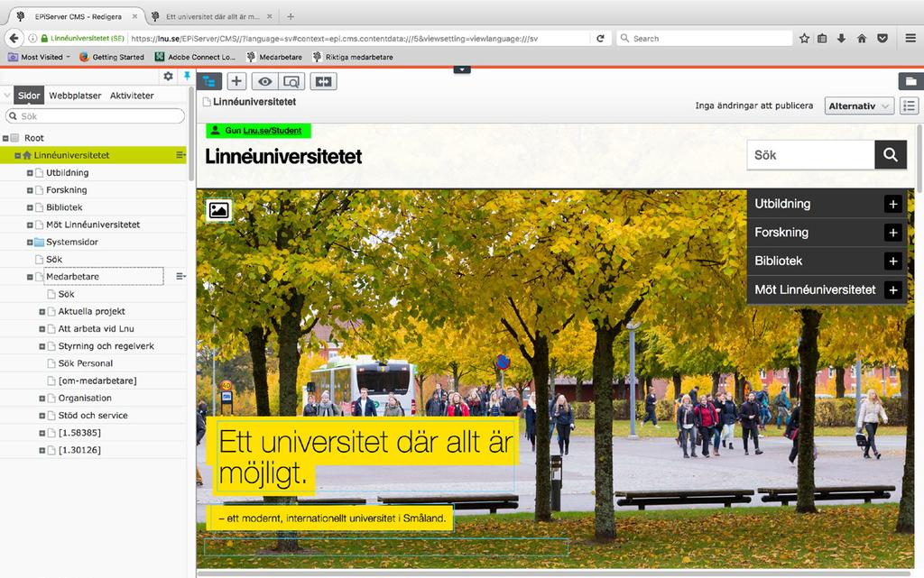
Task: Go back in browser history
Action: [14, 38]
